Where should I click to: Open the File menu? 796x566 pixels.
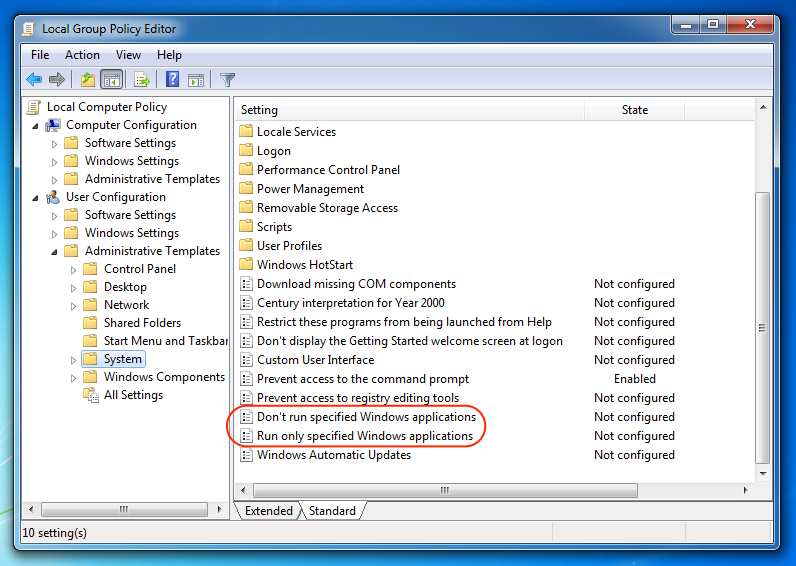(40, 55)
